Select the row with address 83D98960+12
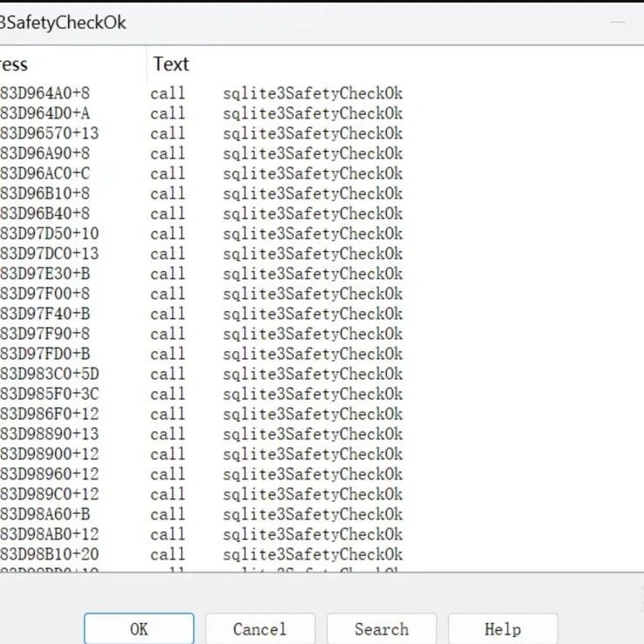This screenshot has width=644, height=644. (x=322, y=474)
